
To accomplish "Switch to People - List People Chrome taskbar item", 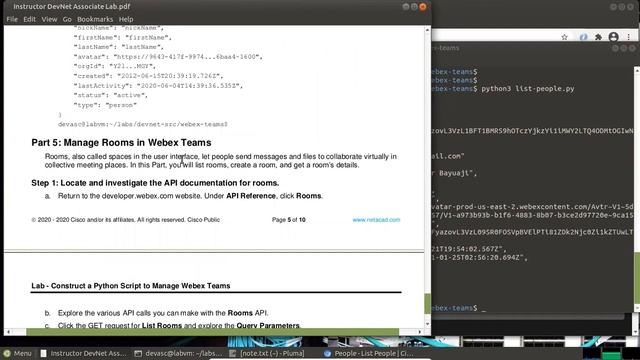I will pos(369,353).
